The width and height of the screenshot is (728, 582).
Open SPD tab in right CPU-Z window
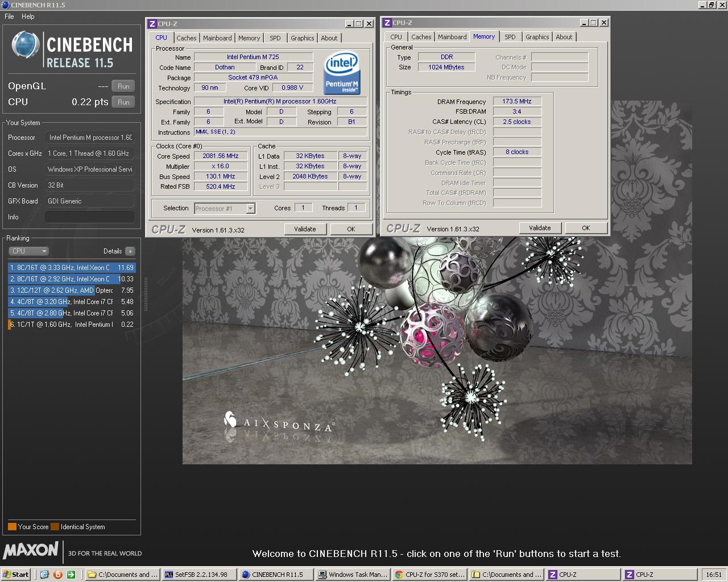(x=510, y=37)
